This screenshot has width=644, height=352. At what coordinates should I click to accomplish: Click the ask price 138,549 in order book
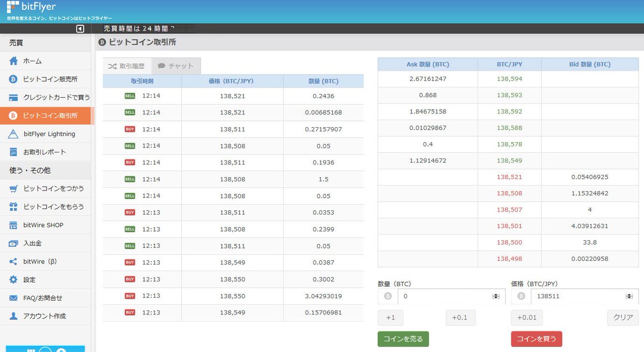point(509,160)
